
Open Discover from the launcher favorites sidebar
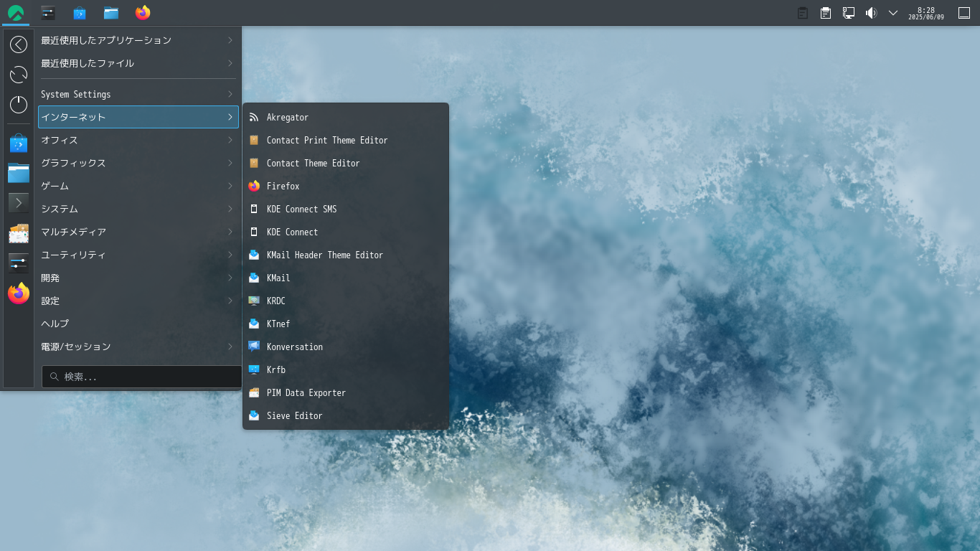point(19,143)
